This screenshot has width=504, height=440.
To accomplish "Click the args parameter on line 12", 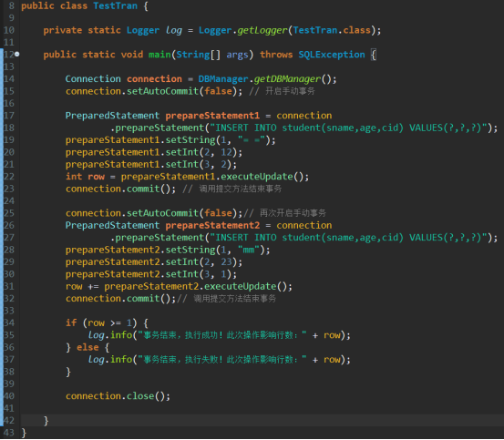I will click(x=237, y=55).
